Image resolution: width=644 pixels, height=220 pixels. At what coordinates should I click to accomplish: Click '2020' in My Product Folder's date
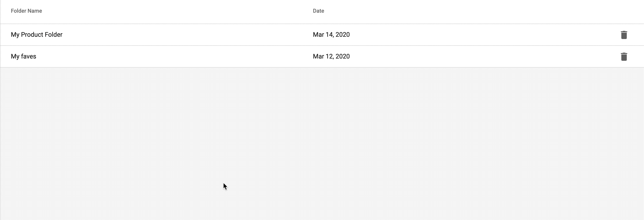342,34
